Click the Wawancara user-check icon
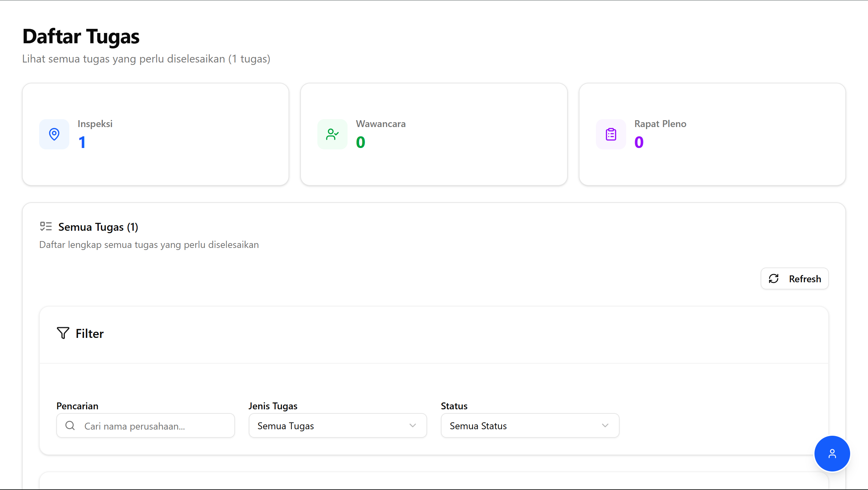Image resolution: width=868 pixels, height=490 pixels. pyautogui.click(x=332, y=134)
